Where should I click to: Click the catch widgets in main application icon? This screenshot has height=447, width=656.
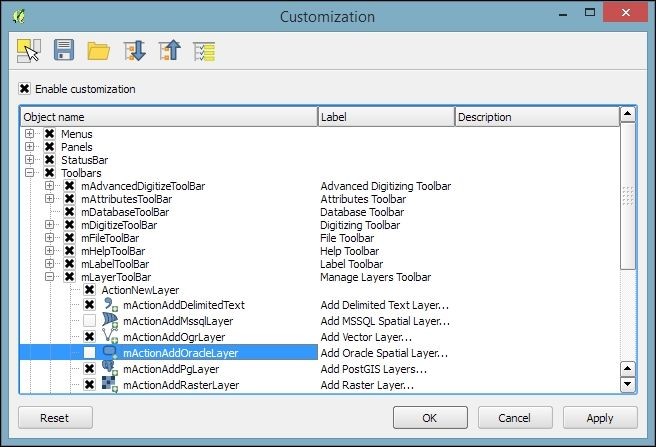click(x=30, y=49)
